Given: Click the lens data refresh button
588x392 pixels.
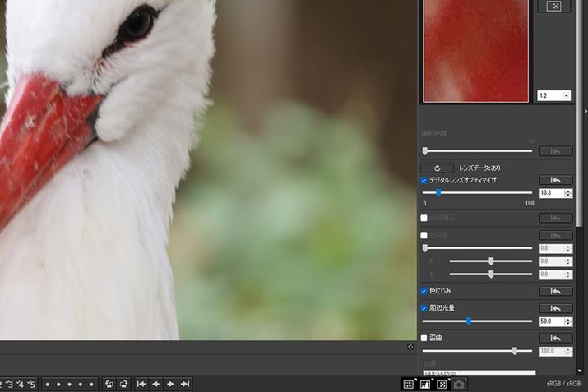Looking at the screenshot, I should 438,168.
